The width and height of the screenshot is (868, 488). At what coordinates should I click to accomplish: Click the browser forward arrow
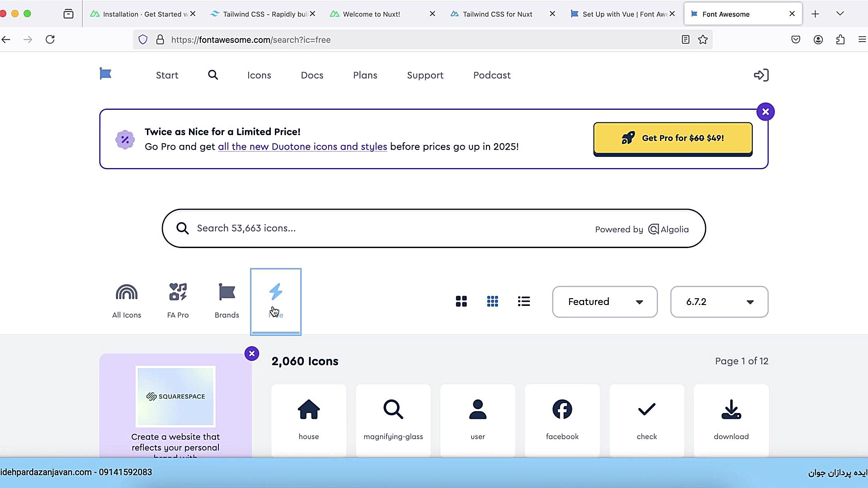(28, 40)
